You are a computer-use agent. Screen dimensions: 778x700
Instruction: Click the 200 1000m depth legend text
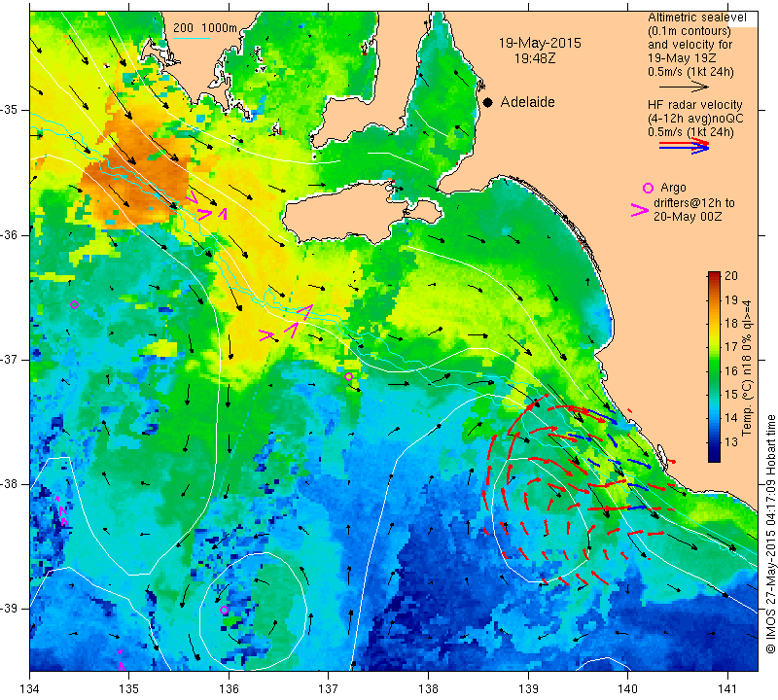(x=205, y=28)
